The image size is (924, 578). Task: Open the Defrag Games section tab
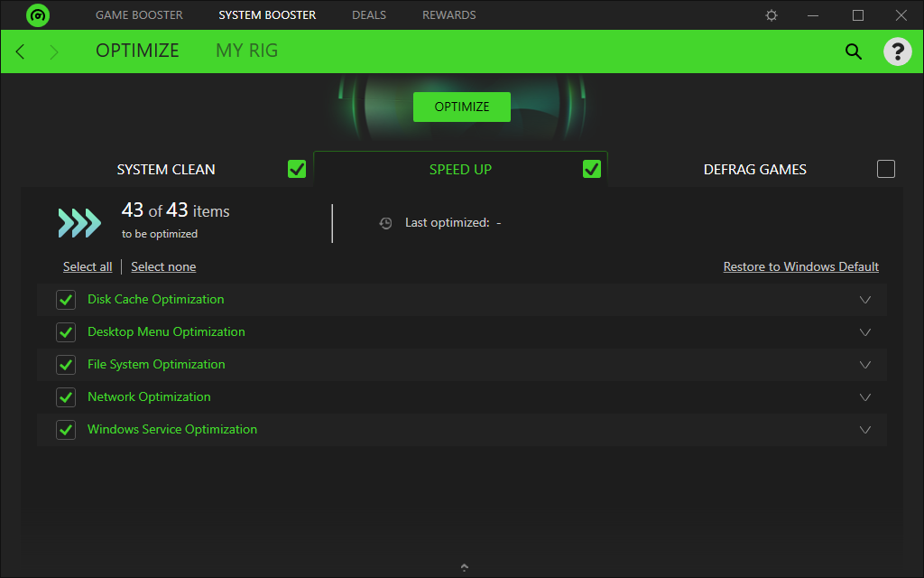pos(755,169)
